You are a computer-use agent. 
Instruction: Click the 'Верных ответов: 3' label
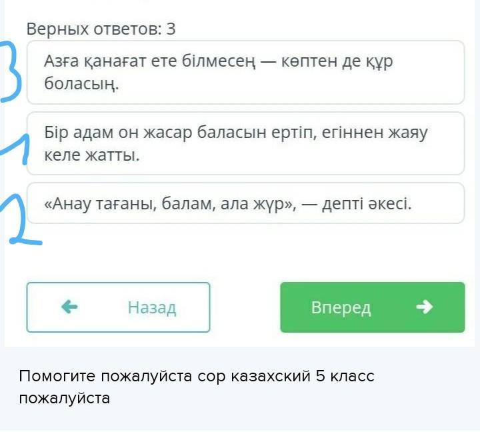coord(101,29)
